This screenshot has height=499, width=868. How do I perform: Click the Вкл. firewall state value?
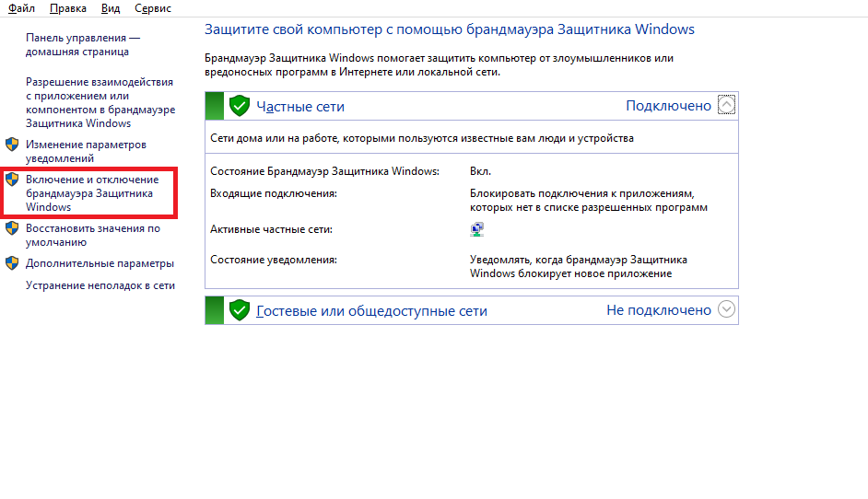[480, 171]
